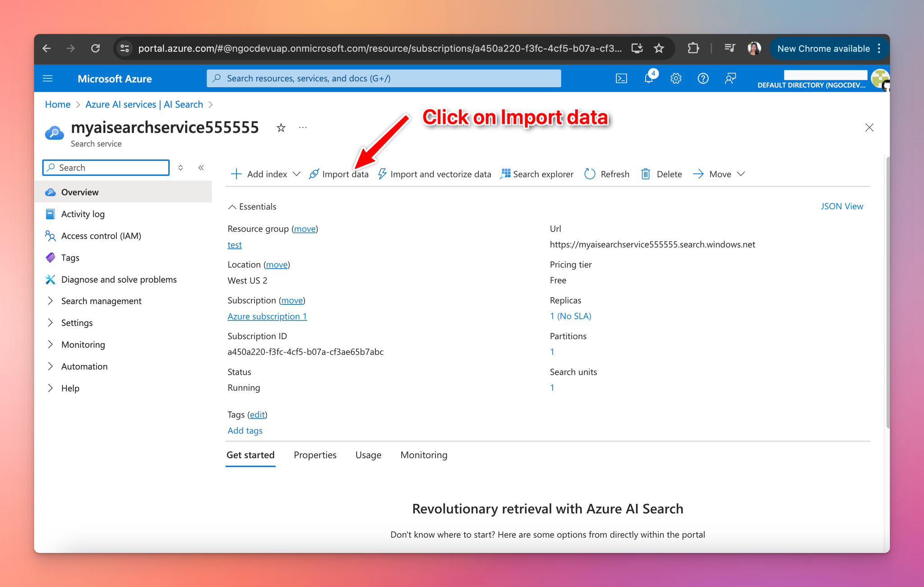This screenshot has width=924, height=587.
Task: Open the Azure portal hamburger menu
Action: 48,79
